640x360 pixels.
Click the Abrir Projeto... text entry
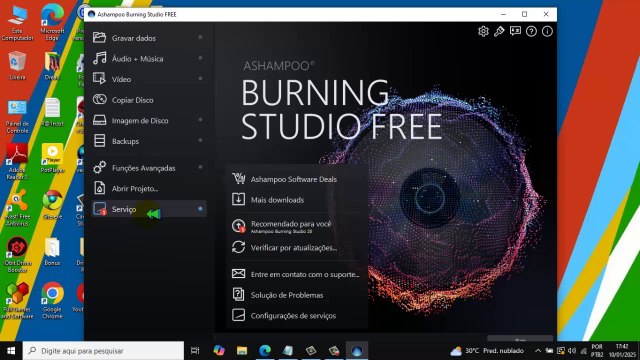point(135,189)
